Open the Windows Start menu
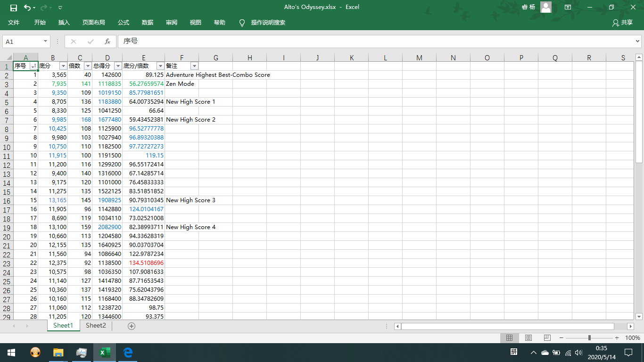This screenshot has width=644, height=362. [11, 353]
